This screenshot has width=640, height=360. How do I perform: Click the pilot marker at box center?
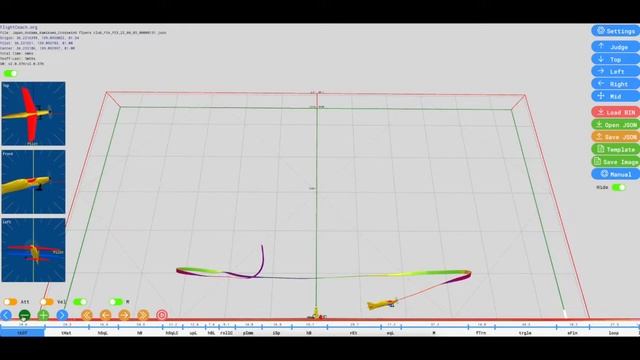pyautogui.click(x=316, y=313)
